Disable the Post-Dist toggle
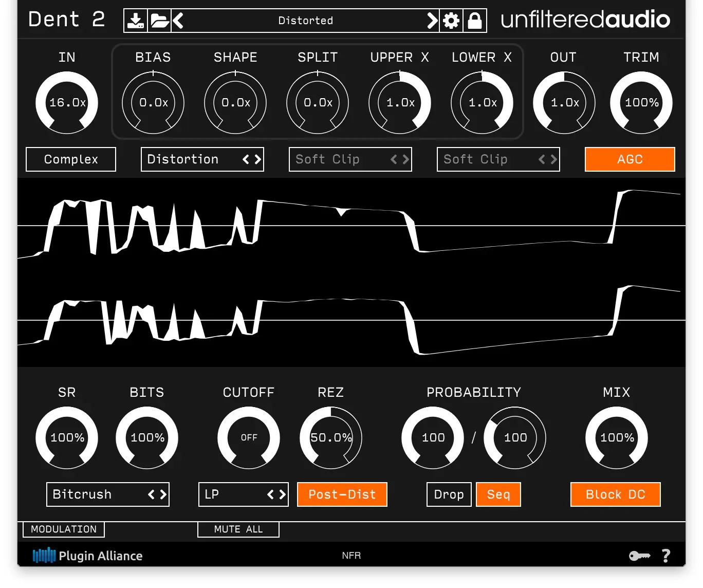The width and height of the screenshot is (703, 588). [342, 494]
